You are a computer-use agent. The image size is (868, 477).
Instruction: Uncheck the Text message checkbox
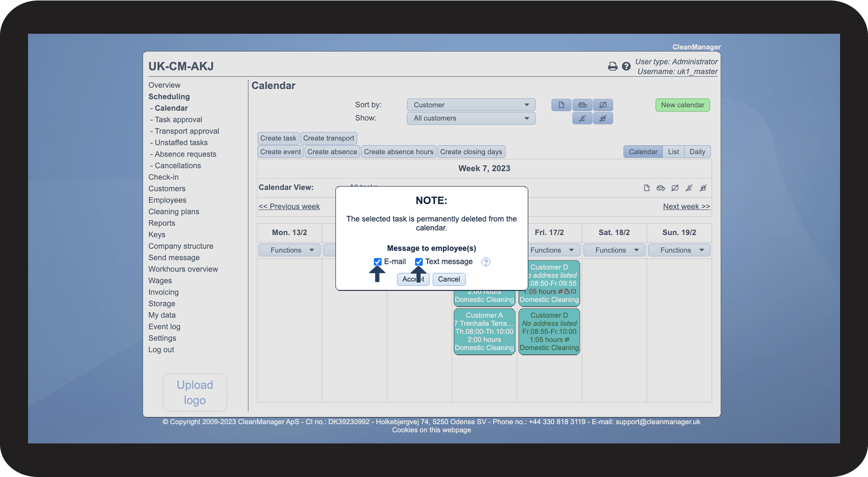pos(419,262)
